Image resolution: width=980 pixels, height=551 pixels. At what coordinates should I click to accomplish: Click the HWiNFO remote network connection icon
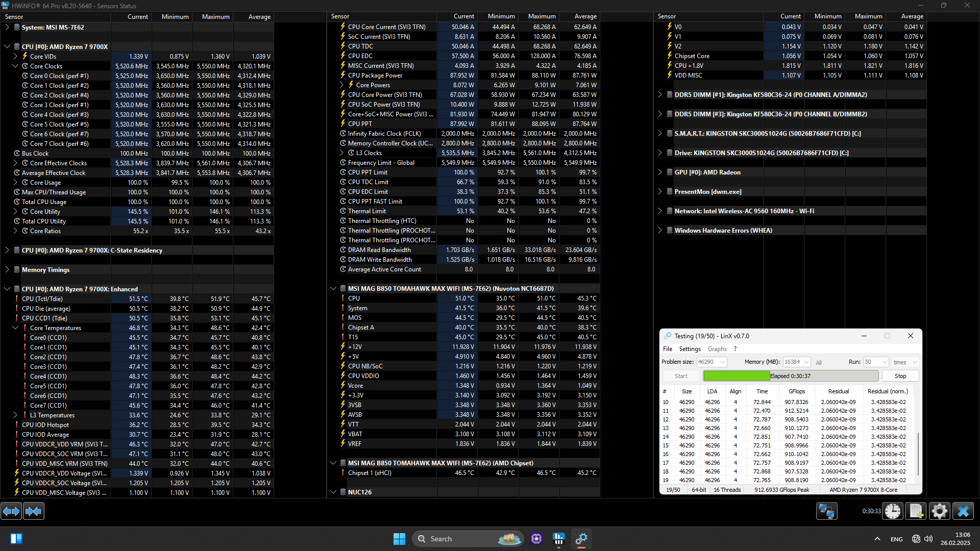click(x=826, y=511)
